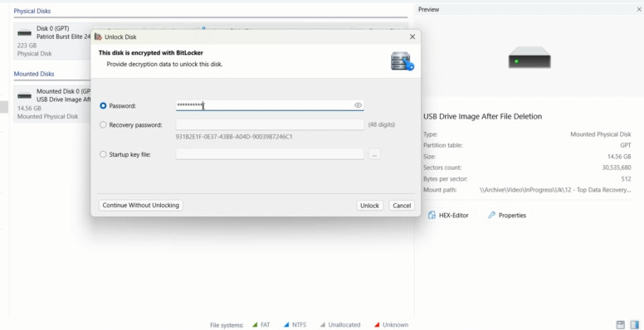Click the 14.56 GB label under Mounted Disk 0
This screenshot has height=330, width=644.
(x=29, y=109)
